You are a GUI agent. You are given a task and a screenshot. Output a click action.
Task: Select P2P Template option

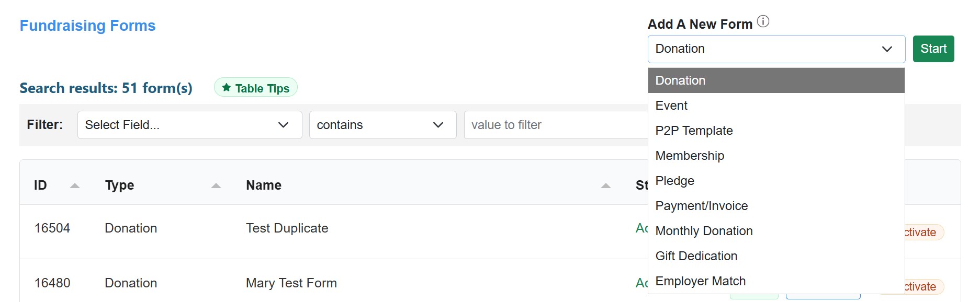point(694,131)
